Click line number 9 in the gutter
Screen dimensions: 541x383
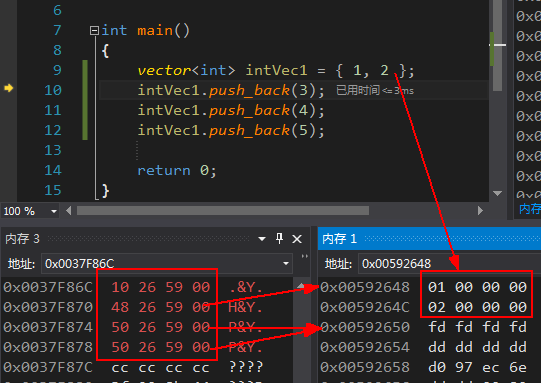pos(57,70)
